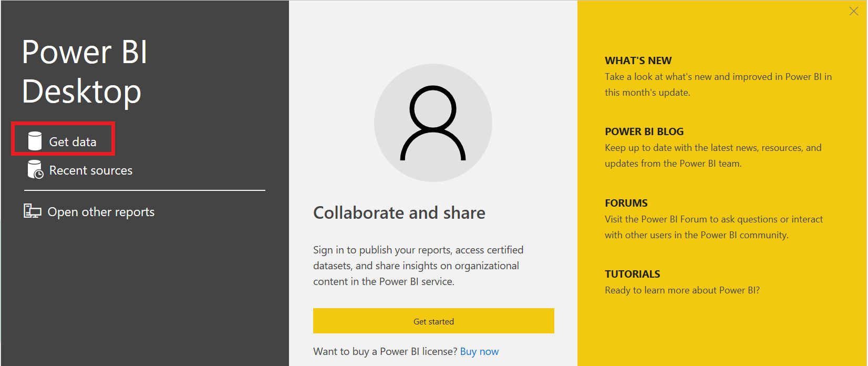Open the WHAT'S NEW section
The width and height of the screenshot is (868, 366).
pos(638,60)
